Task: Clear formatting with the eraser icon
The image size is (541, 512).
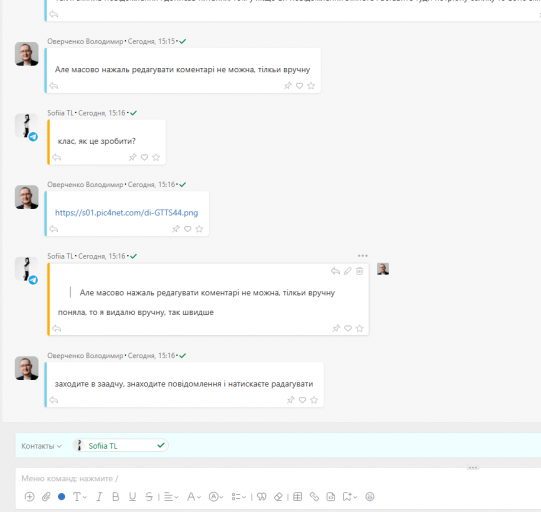Action: click(278, 496)
